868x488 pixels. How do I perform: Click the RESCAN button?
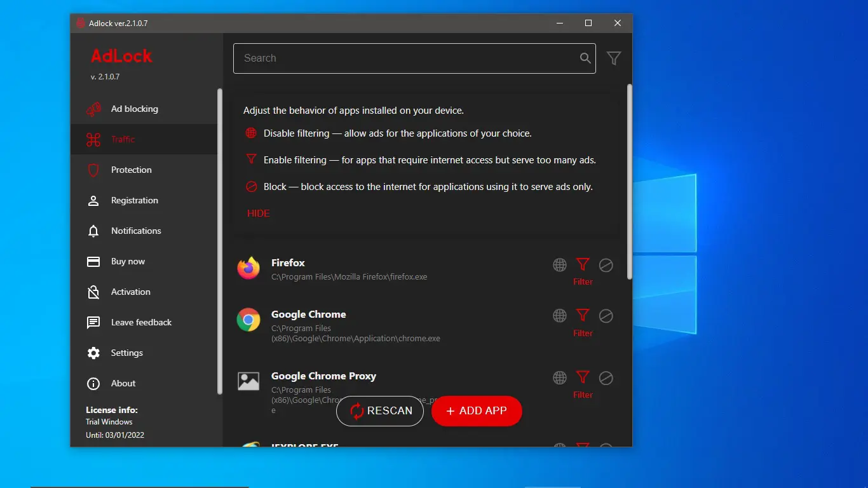pos(380,411)
